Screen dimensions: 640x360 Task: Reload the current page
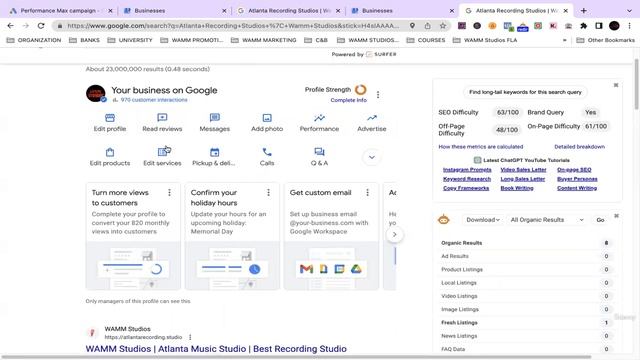click(x=41, y=26)
